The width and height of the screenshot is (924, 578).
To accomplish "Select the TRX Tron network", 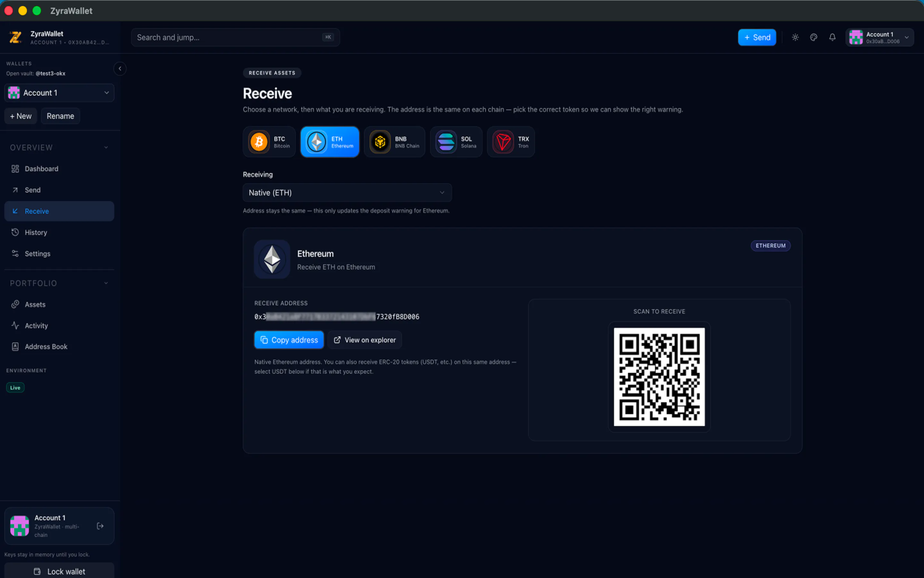I will pos(511,142).
